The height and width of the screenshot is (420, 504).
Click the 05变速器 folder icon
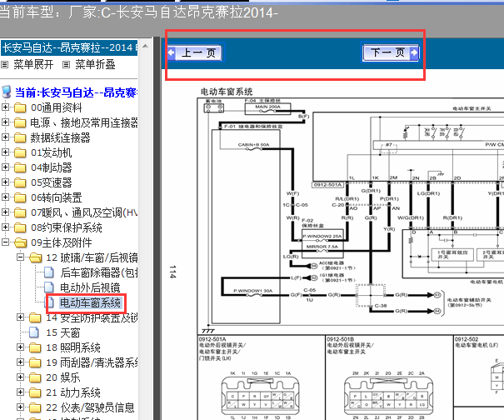20,182
